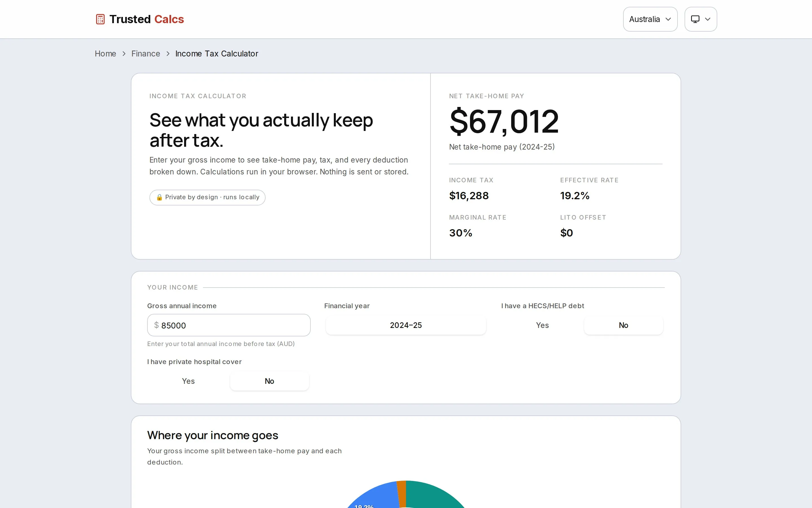Viewport: 812px width, 508px height.
Task: Open the Trusted Calcs home link text
Action: coord(147,19)
